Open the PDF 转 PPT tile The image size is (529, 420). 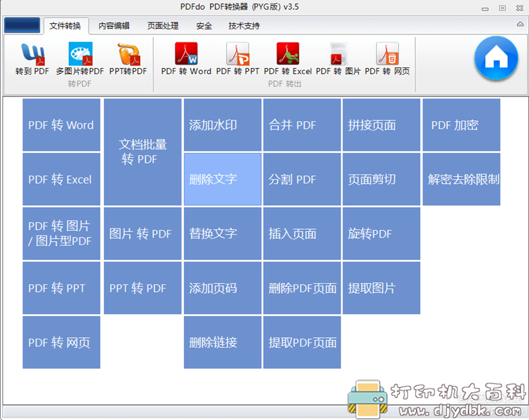pos(61,288)
